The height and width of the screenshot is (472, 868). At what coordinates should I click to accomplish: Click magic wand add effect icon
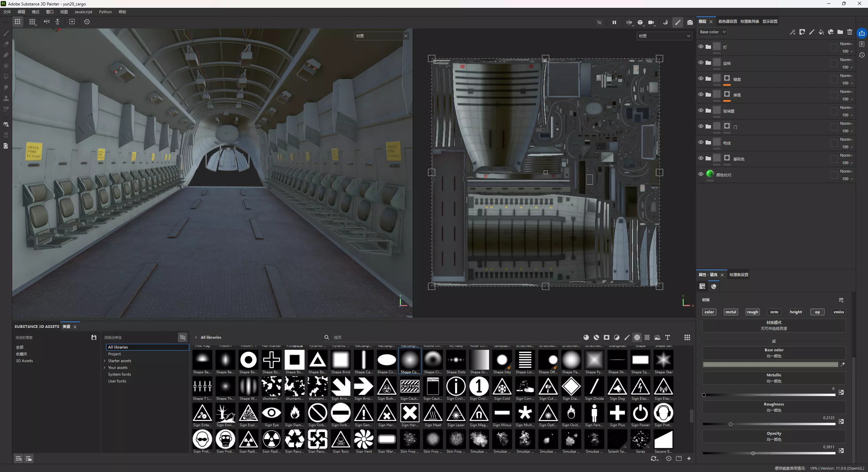[x=792, y=32]
